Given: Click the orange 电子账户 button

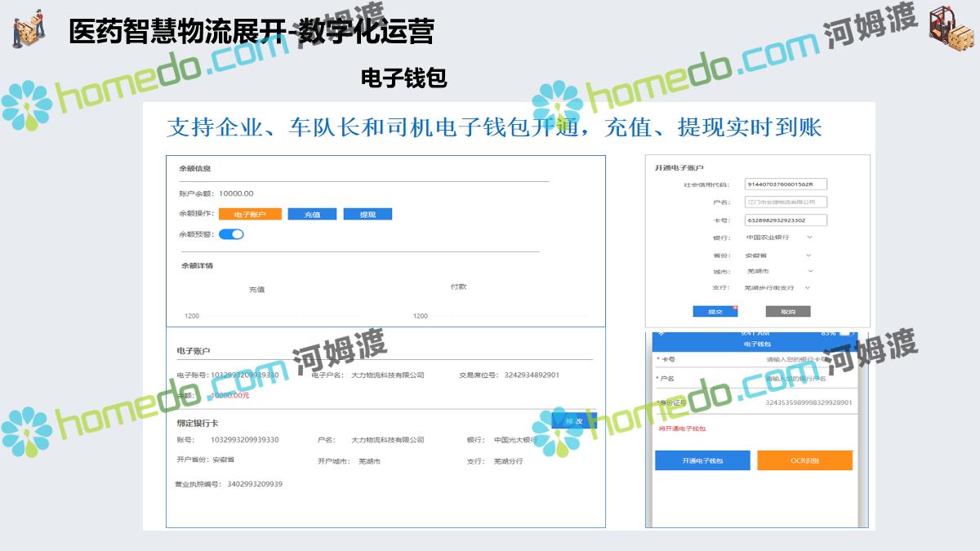Looking at the screenshot, I should pyautogui.click(x=250, y=214).
